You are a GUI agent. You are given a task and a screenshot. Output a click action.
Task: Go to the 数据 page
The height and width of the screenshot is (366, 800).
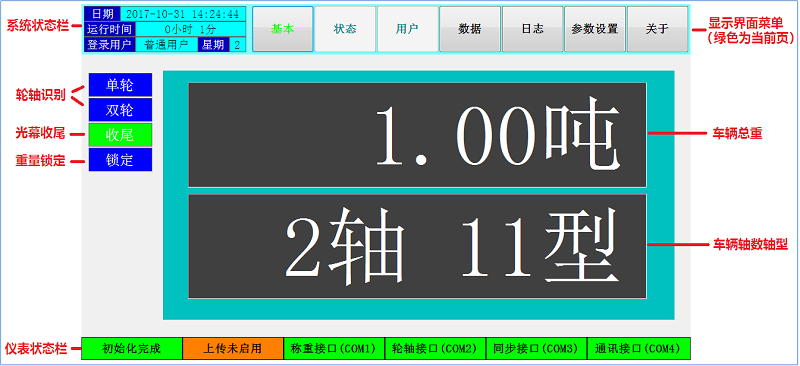click(x=470, y=29)
